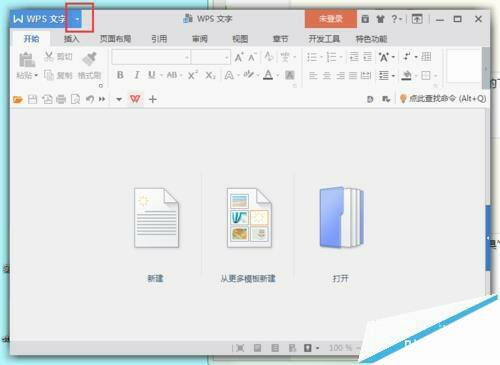Click the Copy button

[59, 75]
